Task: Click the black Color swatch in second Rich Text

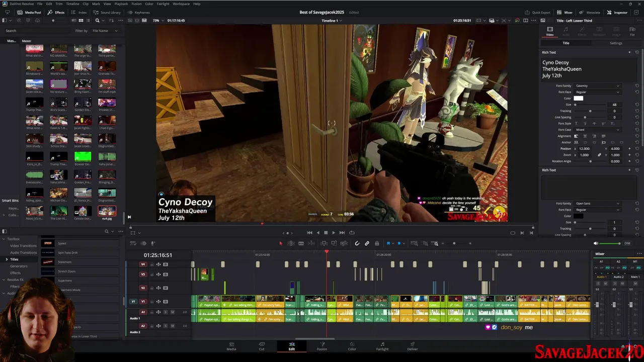Action: 578,216
